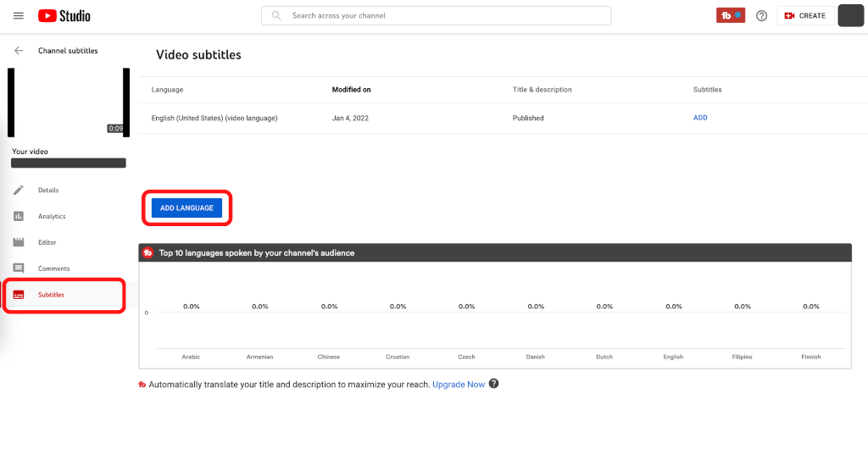Go to the Analytics sidebar section
This screenshot has width=868, height=476.
point(52,216)
